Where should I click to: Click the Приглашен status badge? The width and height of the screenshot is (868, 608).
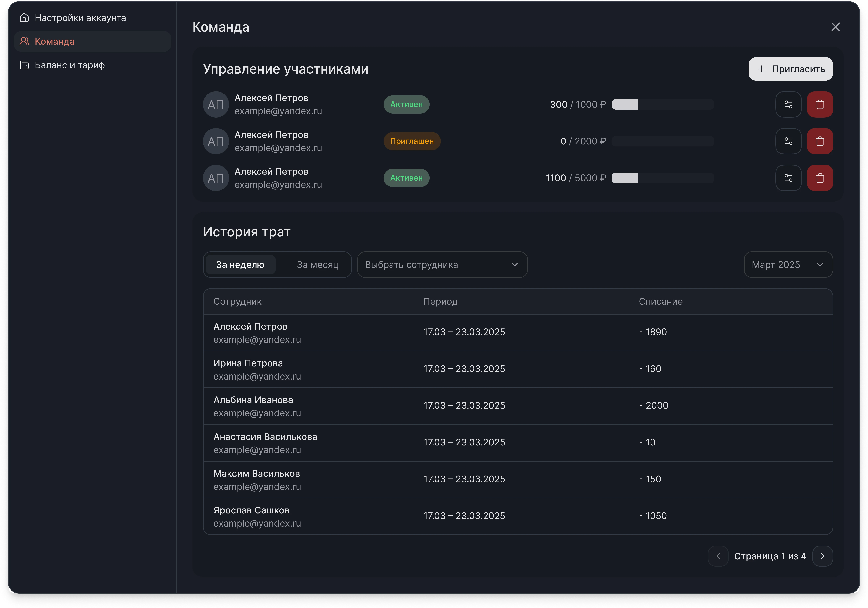(x=412, y=141)
